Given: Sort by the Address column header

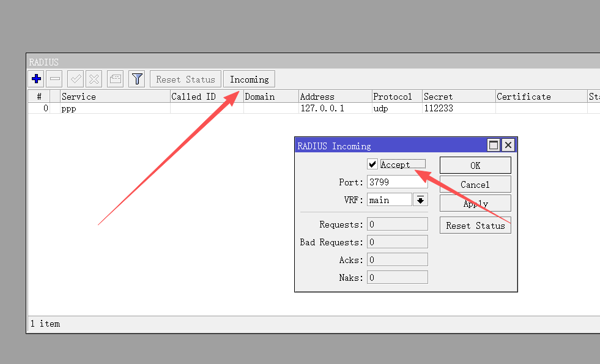Looking at the screenshot, I should click(335, 97).
